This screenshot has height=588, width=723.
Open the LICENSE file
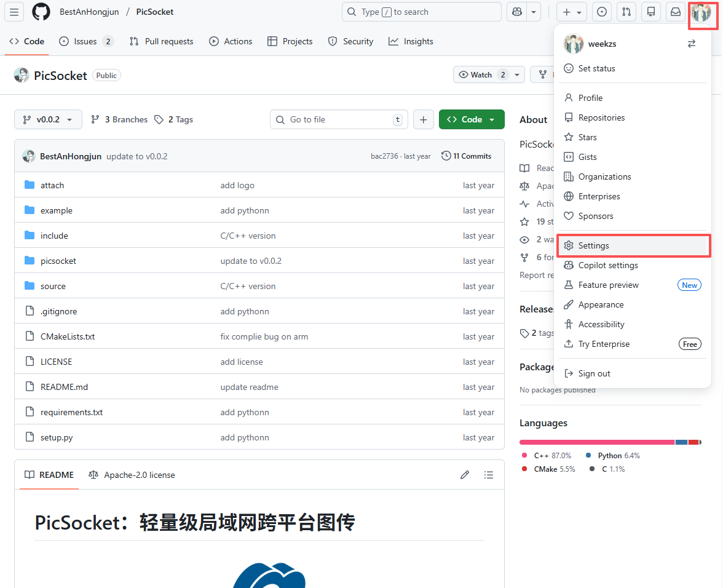[57, 362]
